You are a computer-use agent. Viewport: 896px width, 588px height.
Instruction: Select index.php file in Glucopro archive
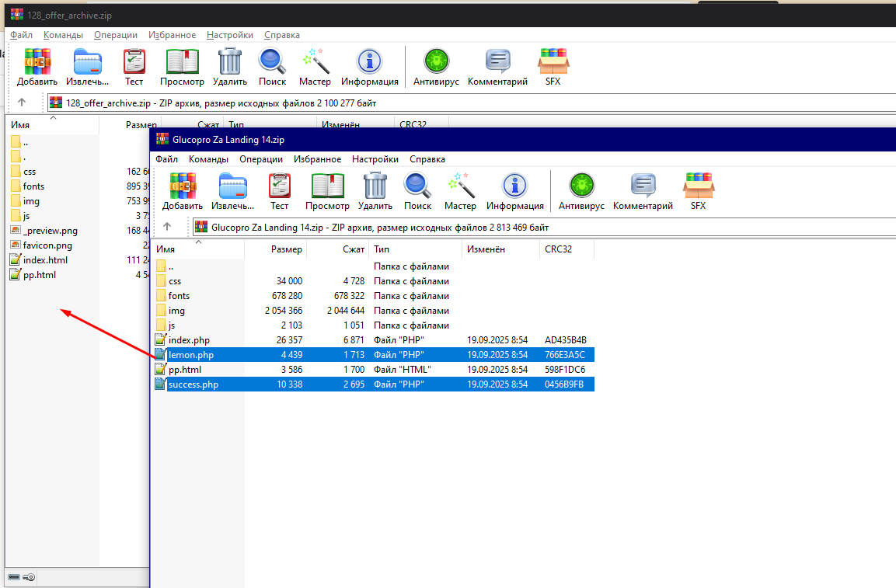pos(189,340)
